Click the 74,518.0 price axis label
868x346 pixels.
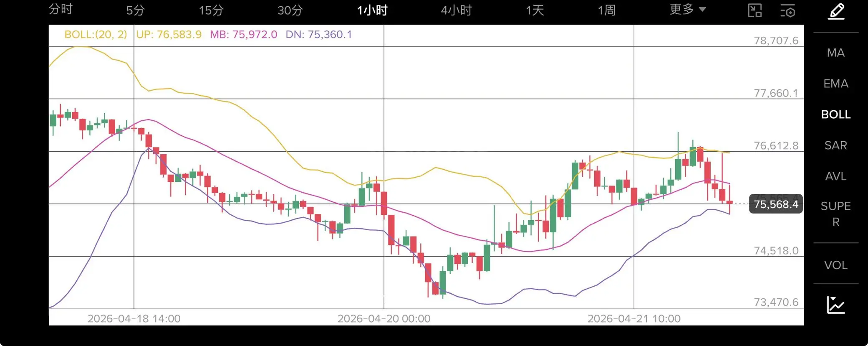(776, 250)
